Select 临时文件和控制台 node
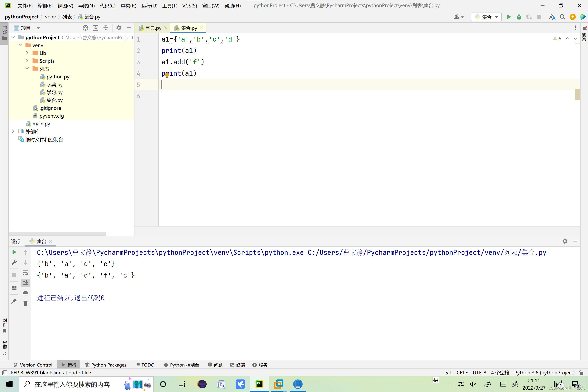Screen dimensions: 588x392 point(41,139)
